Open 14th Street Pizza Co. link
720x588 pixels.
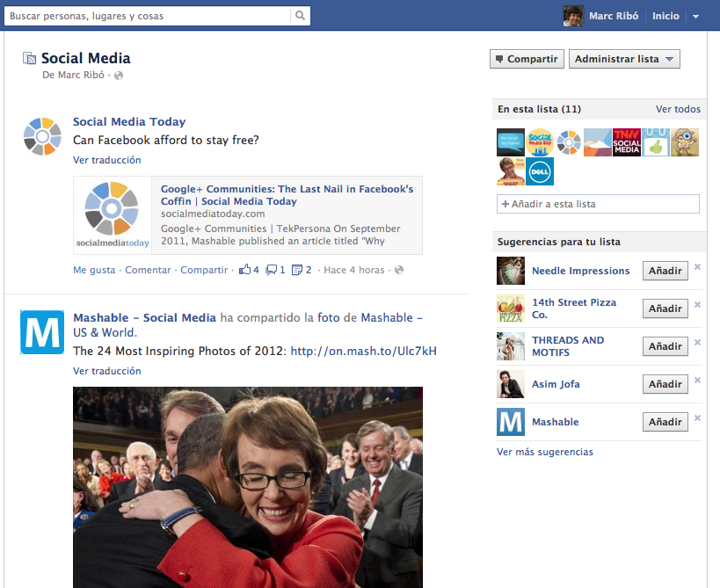click(574, 309)
